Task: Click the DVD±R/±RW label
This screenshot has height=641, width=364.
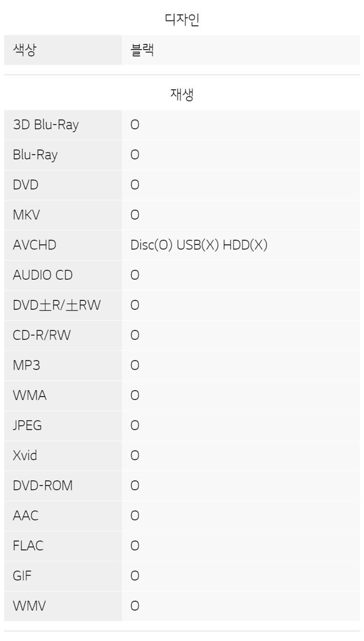Action: pyautogui.click(x=56, y=306)
